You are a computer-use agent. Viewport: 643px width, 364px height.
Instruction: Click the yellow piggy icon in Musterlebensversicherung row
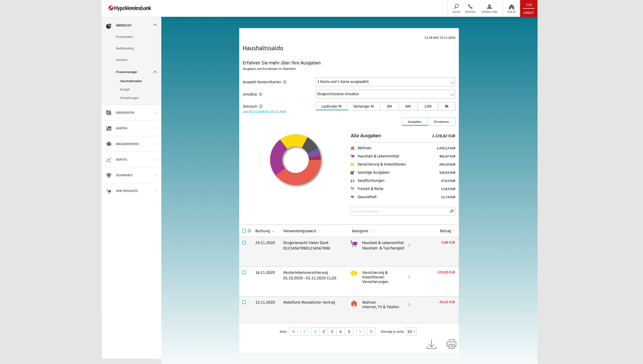(x=354, y=273)
